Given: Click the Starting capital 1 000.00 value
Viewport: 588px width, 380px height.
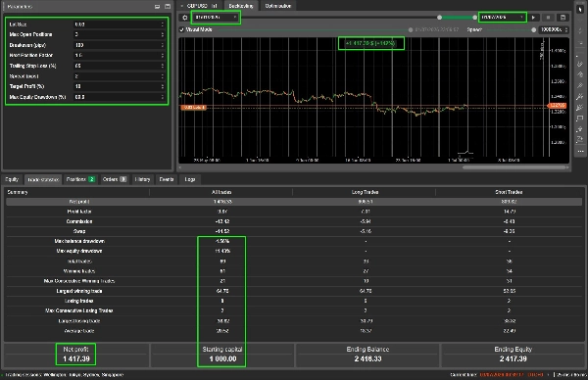Looking at the screenshot, I should [x=222, y=359].
